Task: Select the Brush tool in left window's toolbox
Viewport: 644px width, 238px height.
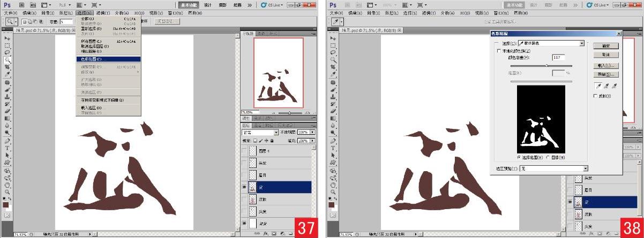Action: point(8,90)
